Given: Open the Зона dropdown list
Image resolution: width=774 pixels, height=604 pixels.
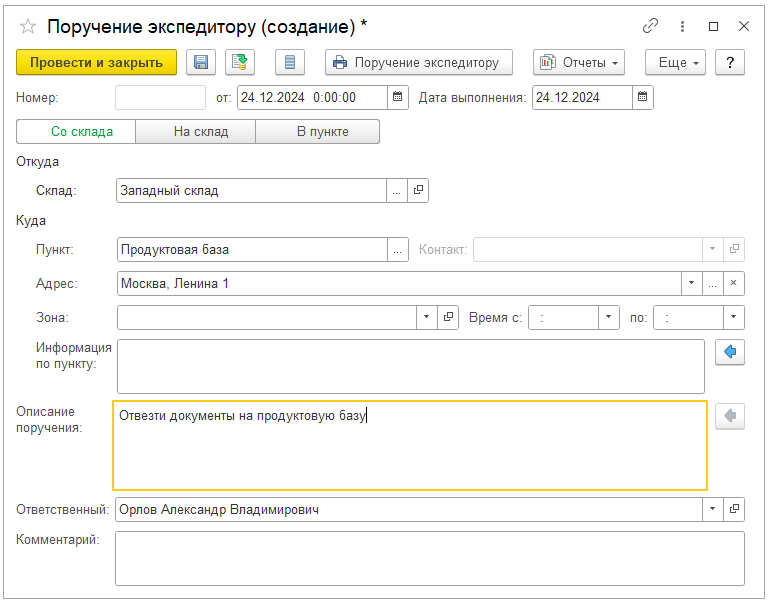Looking at the screenshot, I should click(x=427, y=317).
